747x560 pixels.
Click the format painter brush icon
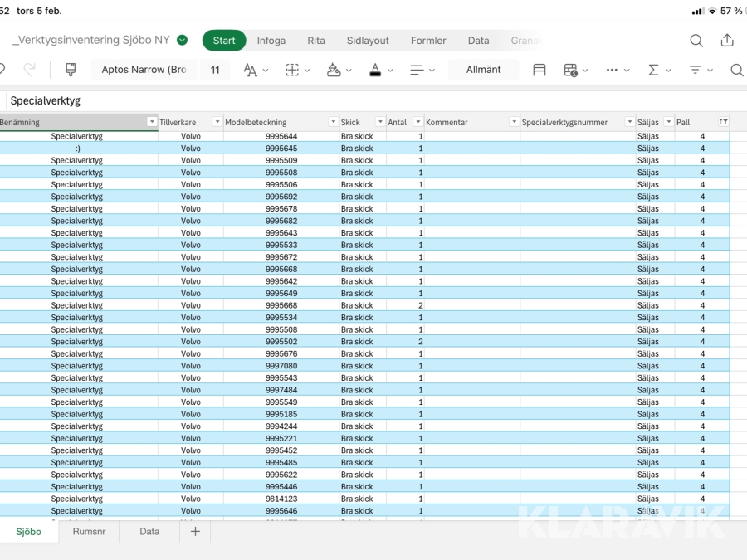click(x=71, y=70)
